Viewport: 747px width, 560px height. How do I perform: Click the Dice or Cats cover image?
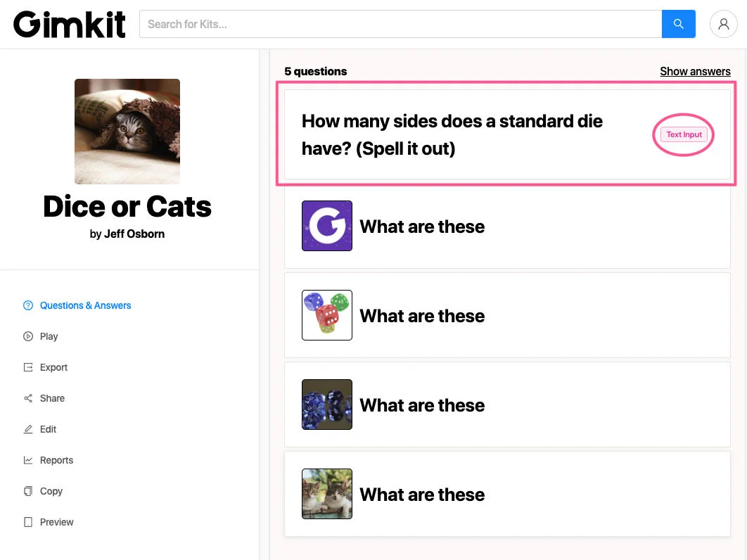(x=127, y=132)
